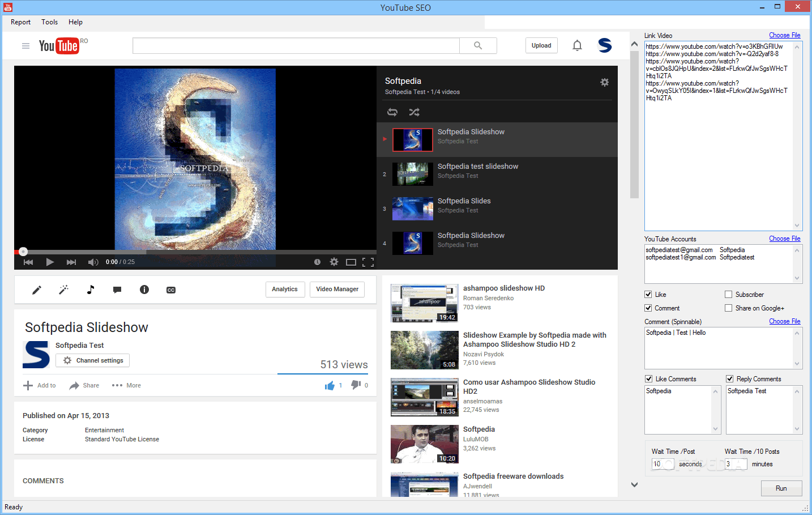The width and height of the screenshot is (812, 515).
Task: Click browser scroll up arrow
Action: click(x=634, y=44)
